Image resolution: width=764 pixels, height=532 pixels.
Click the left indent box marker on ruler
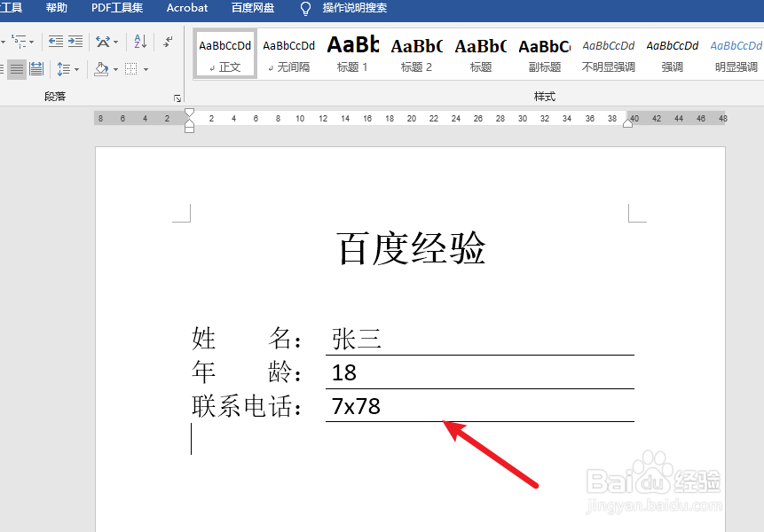[190, 129]
